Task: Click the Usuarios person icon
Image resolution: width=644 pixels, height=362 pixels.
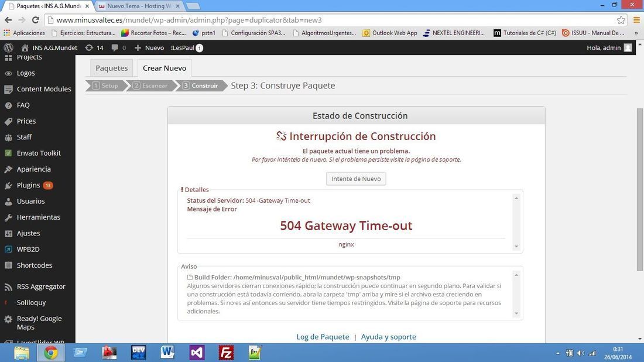Action: [x=8, y=202]
